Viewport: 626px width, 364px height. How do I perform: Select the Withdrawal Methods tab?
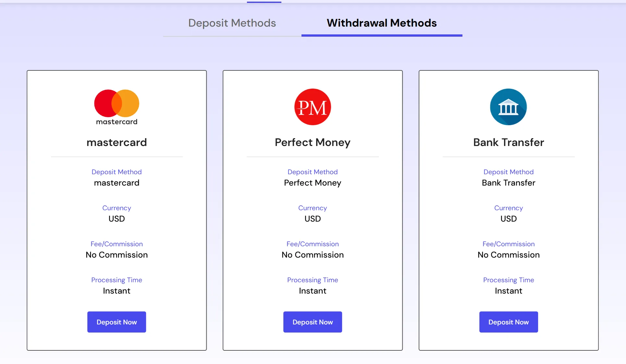382,23
